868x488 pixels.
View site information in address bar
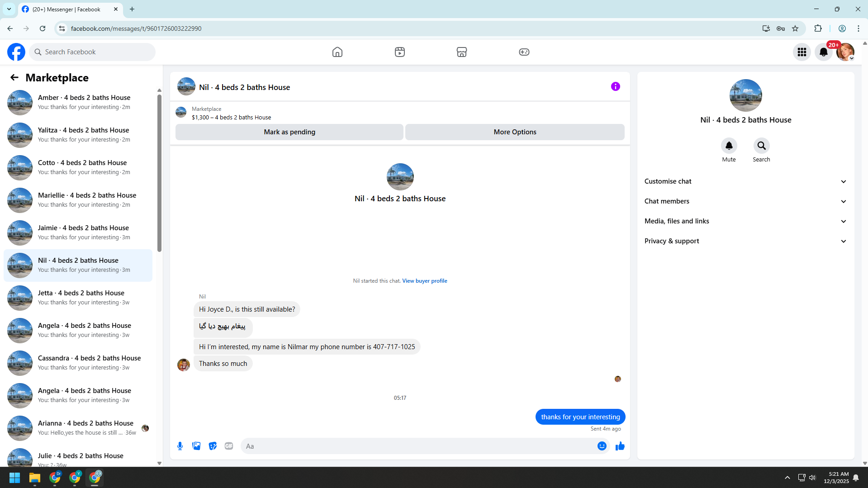point(62,28)
